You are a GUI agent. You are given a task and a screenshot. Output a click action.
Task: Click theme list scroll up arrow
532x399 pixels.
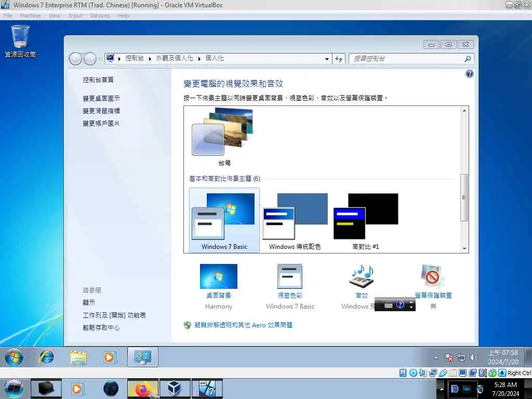[464, 111]
